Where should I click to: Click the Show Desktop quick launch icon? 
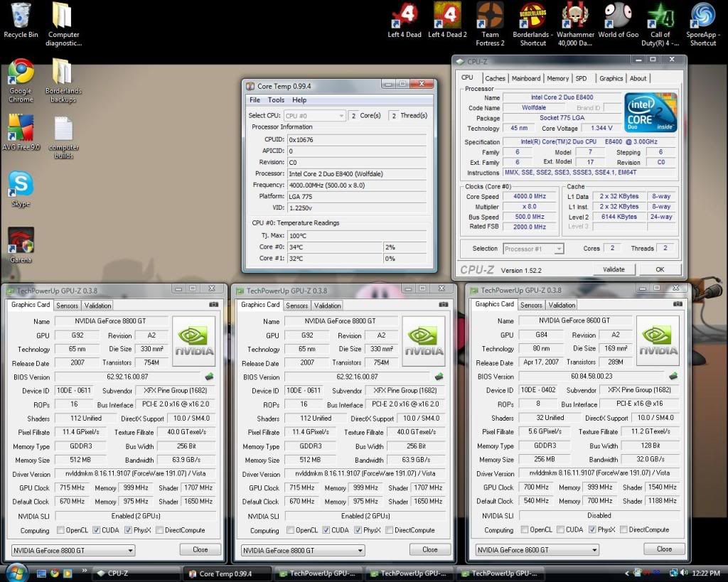(41, 573)
